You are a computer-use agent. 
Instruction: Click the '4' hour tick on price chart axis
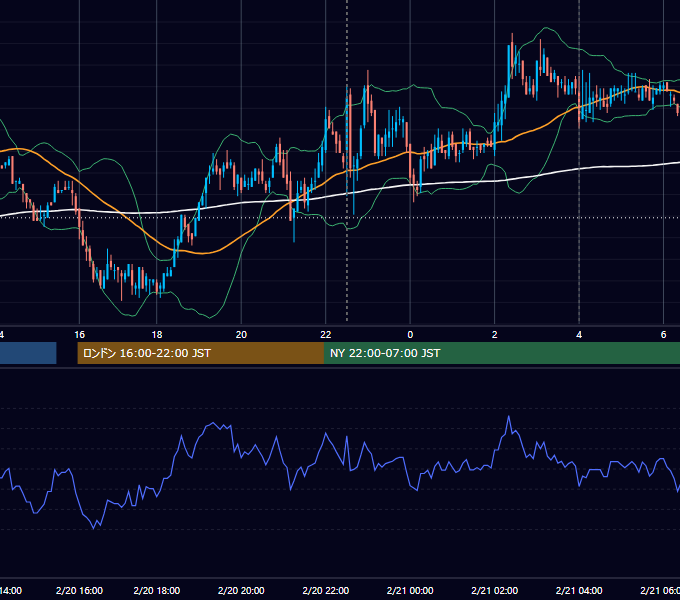tap(579, 335)
